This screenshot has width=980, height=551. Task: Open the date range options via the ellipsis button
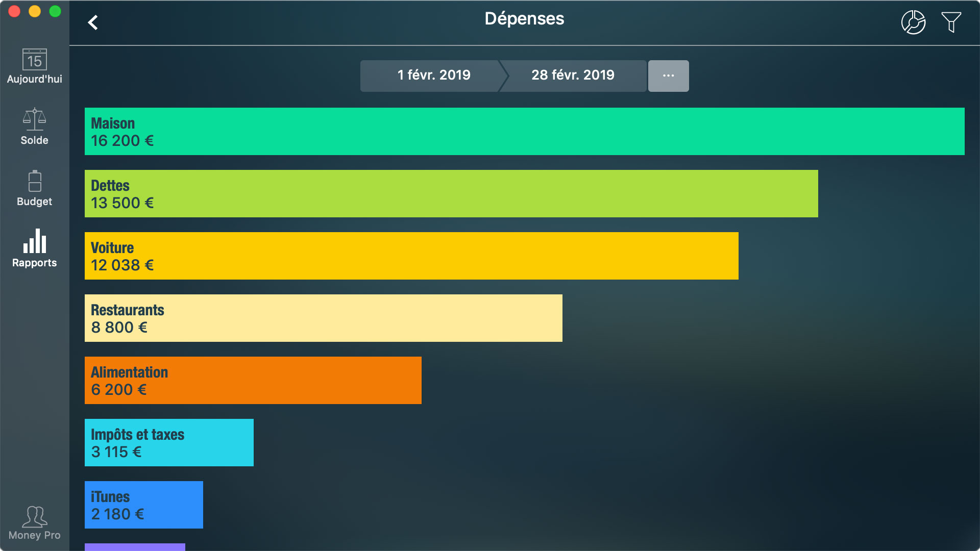(669, 76)
